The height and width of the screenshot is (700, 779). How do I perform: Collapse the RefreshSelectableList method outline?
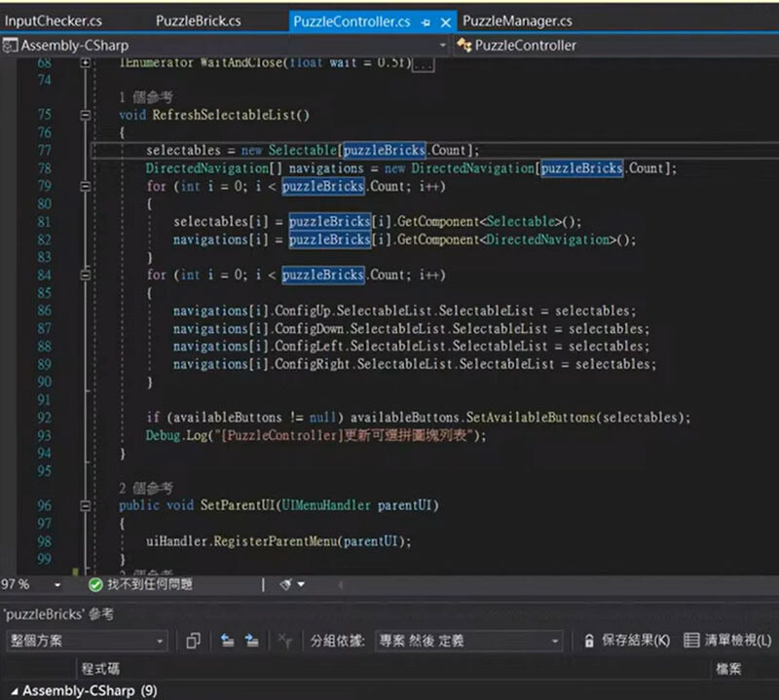[x=86, y=115]
